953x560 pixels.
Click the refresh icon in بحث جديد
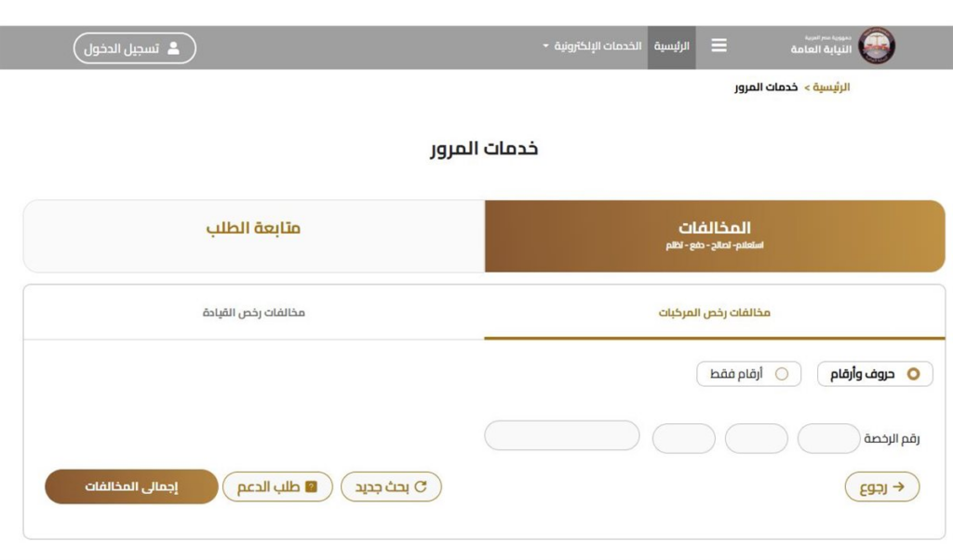point(421,487)
